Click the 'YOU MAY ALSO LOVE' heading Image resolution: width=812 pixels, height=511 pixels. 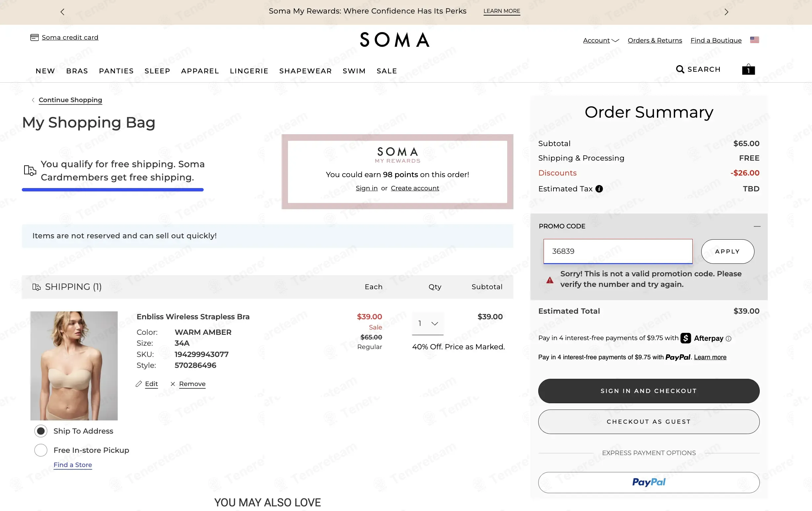point(267,503)
